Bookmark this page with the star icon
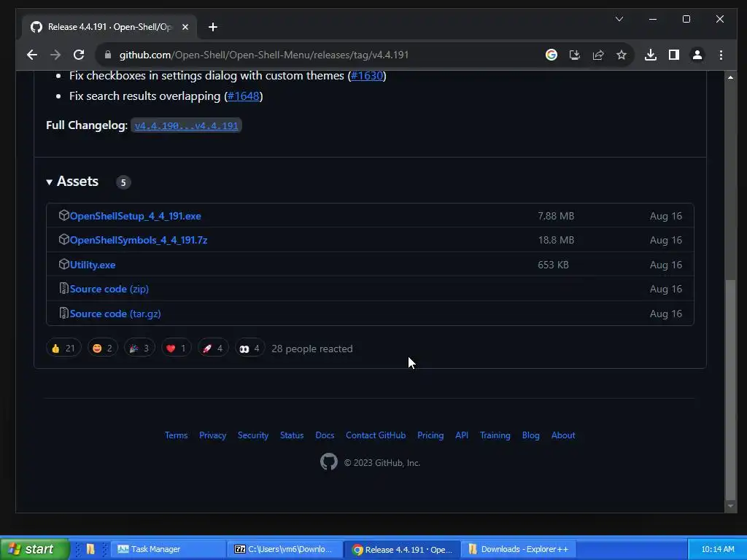Viewport: 747px width, 560px height. (x=622, y=55)
